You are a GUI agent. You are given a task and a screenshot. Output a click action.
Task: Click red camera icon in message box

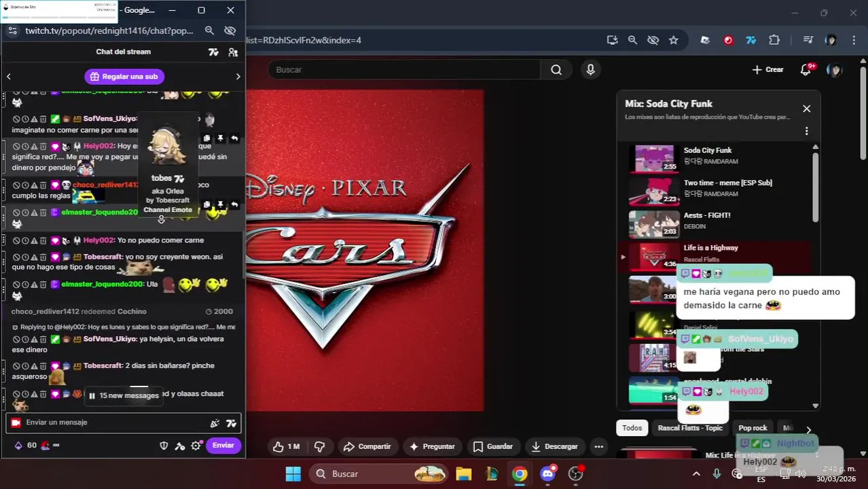(x=16, y=422)
